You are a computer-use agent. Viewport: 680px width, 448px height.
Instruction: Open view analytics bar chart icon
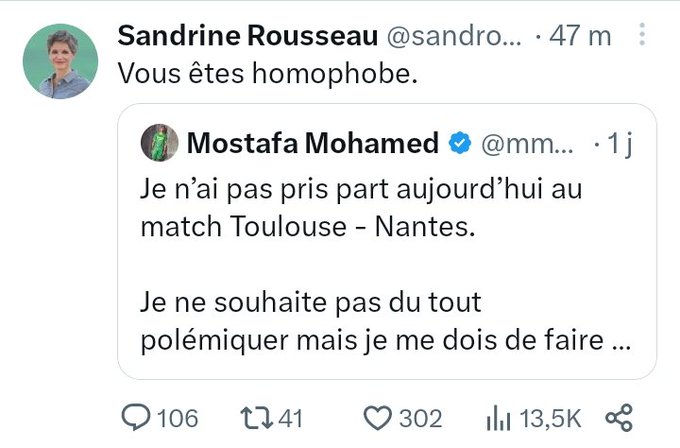pos(498,416)
